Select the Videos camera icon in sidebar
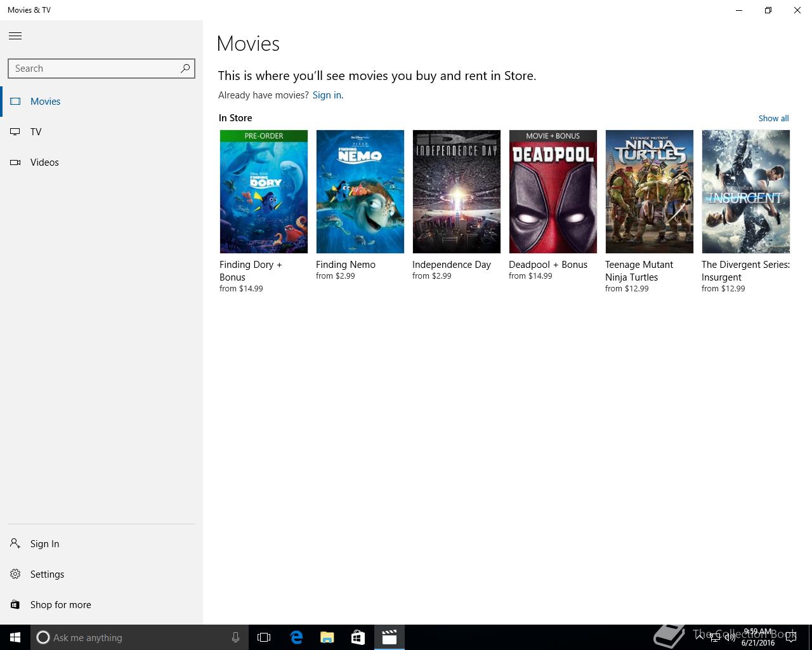812x650 pixels. coord(15,162)
